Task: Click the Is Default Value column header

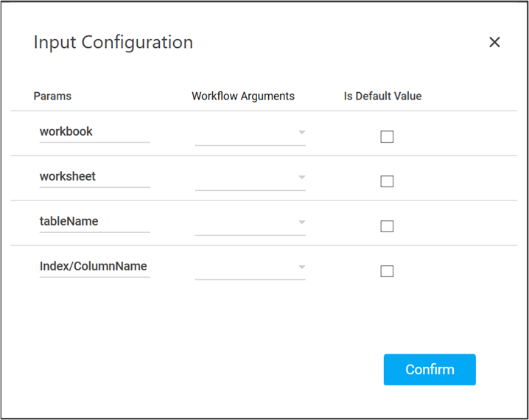Action: [x=382, y=97]
